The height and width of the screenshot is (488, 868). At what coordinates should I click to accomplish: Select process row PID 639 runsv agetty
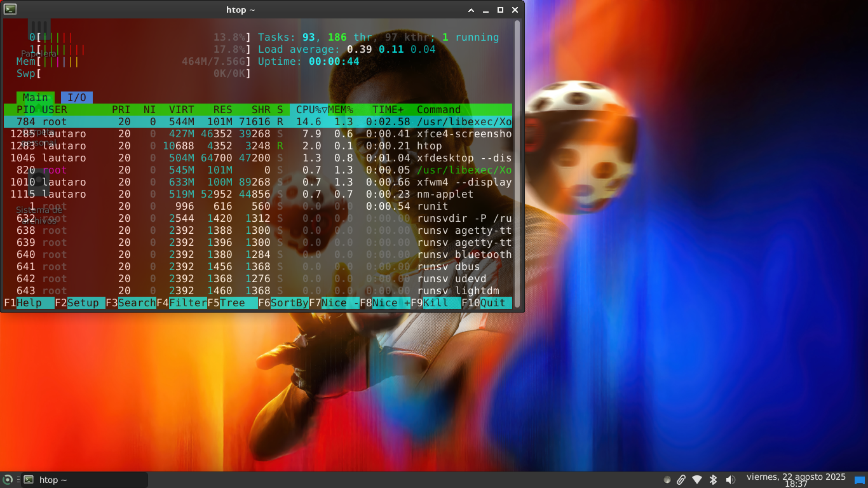[x=258, y=243]
